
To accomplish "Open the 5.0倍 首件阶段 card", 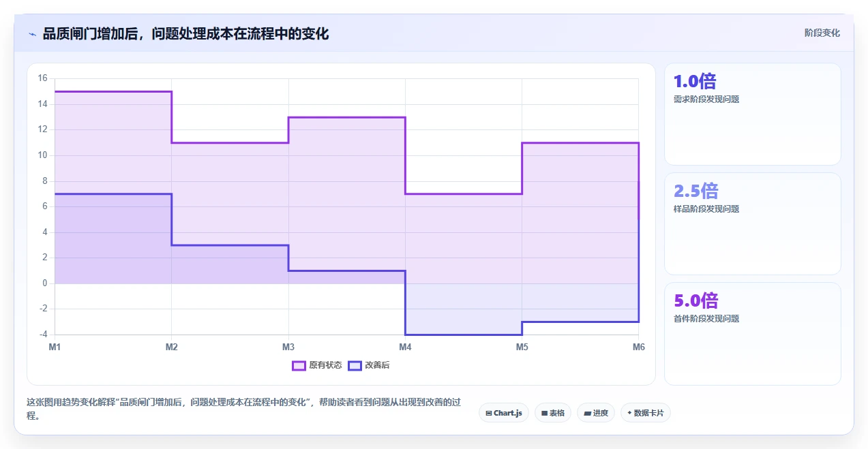I will 753,334.
